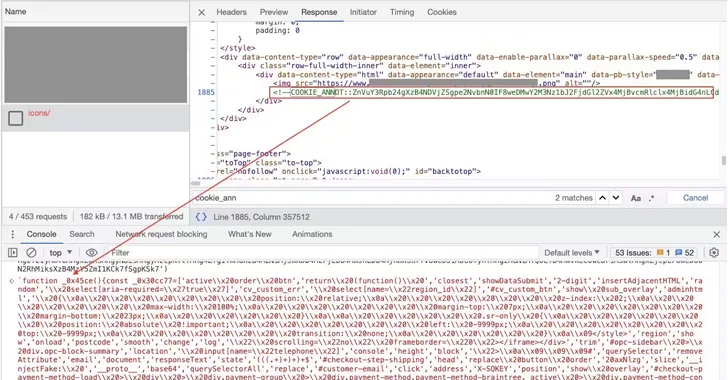This screenshot has width=728, height=380.
Task: Open the Default levels dropdown
Action: point(572,253)
